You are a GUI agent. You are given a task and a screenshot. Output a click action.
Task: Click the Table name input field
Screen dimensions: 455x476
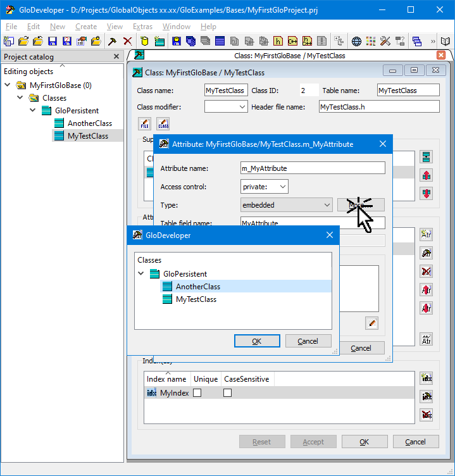click(408, 90)
